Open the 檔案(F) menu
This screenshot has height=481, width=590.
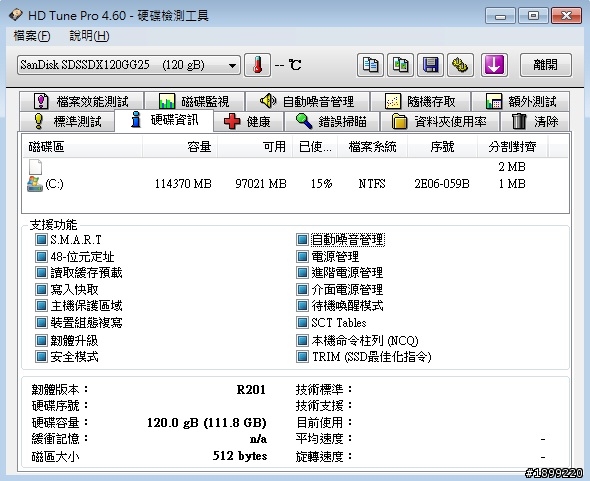(32, 36)
